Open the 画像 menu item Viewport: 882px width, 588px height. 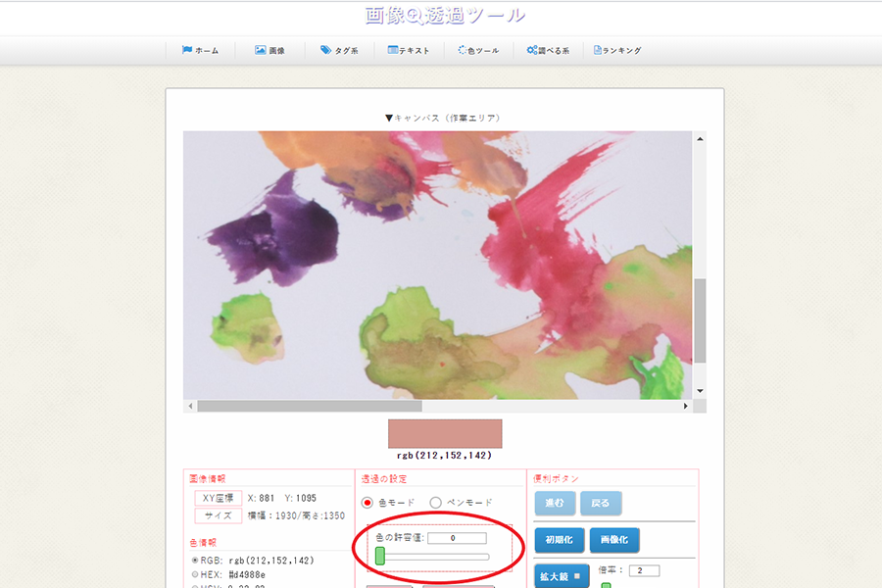270,50
